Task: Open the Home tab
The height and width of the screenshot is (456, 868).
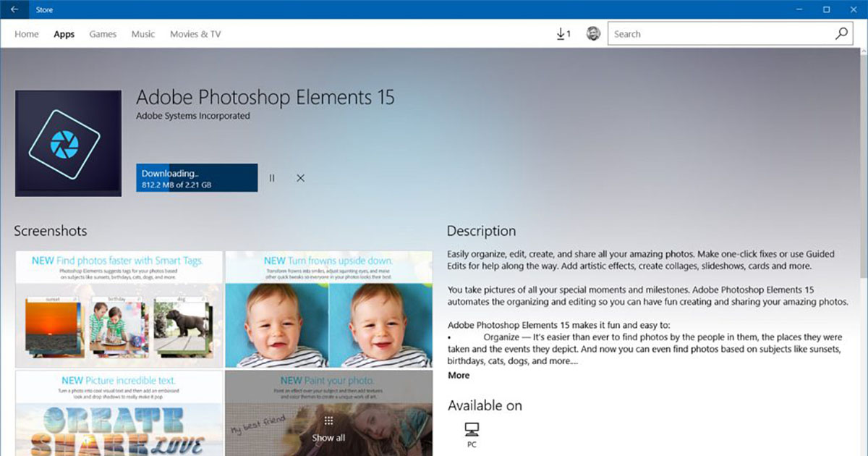Action: (27, 34)
